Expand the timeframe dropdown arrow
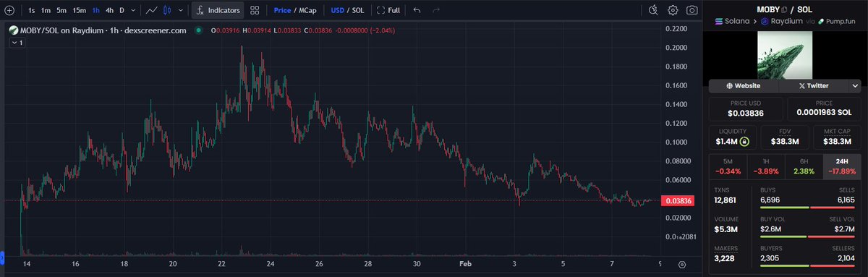The height and width of the screenshot is (277, 868). point(134,10)
